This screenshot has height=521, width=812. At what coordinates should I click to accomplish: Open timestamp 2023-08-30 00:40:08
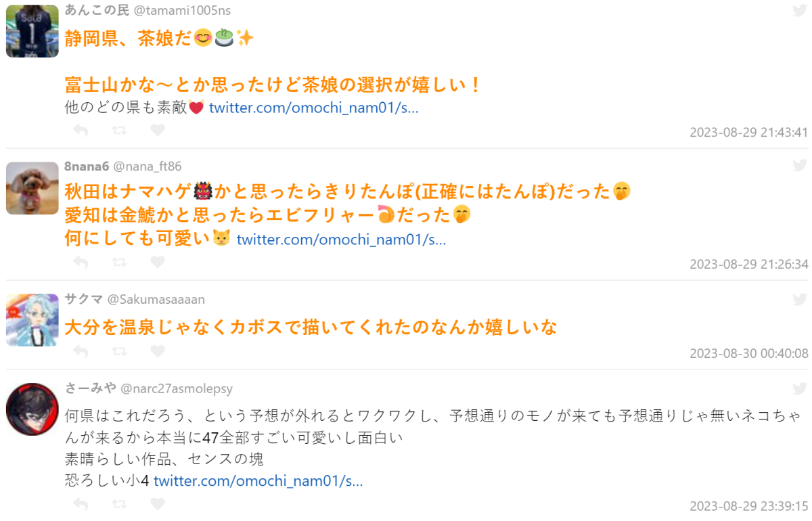[x=748, y=353]
